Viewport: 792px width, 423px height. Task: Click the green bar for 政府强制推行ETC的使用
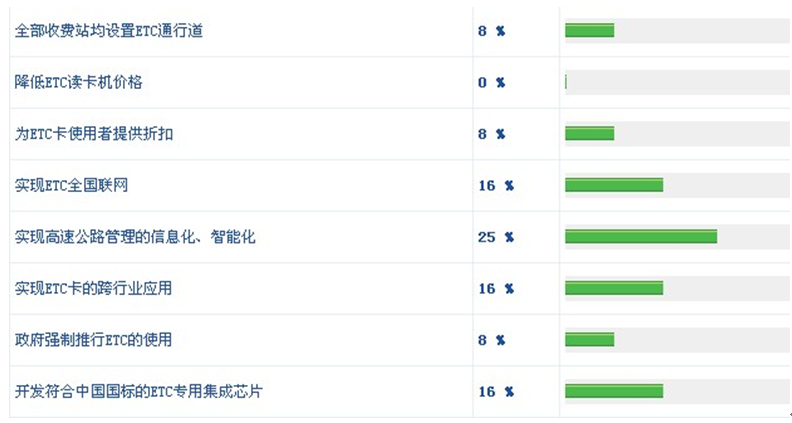tap(589, 340)
